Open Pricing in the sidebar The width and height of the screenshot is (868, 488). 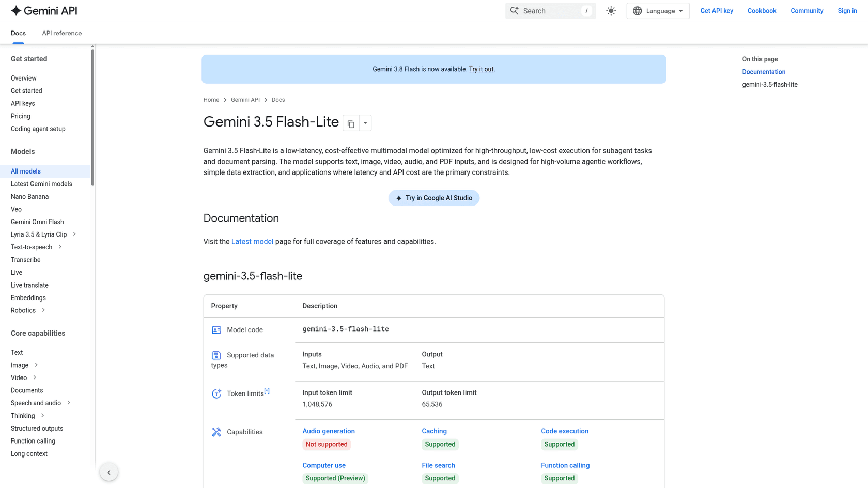(21, 116)
